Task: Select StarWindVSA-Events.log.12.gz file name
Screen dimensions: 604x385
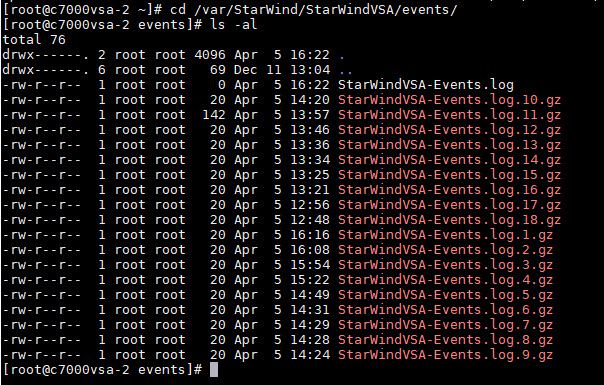Action: [449, 130]
